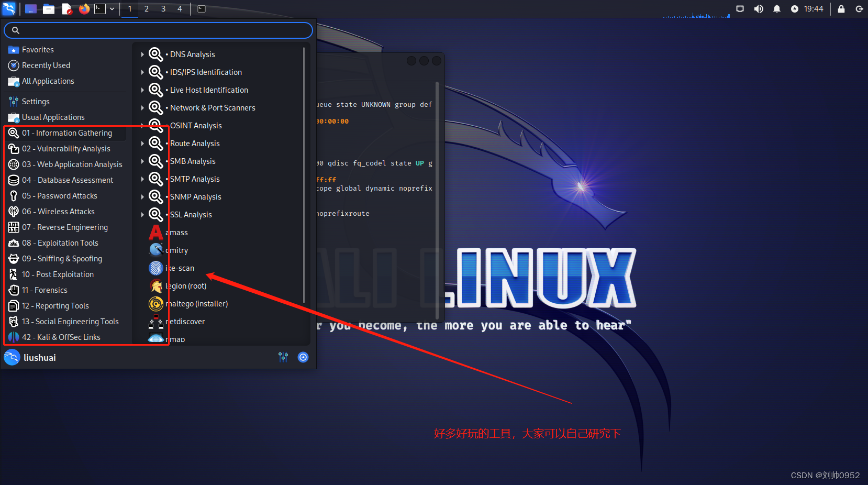This screenshot has height=485, width=868.
Task: Open the file manager from the panel
Action: coord(49,9)
